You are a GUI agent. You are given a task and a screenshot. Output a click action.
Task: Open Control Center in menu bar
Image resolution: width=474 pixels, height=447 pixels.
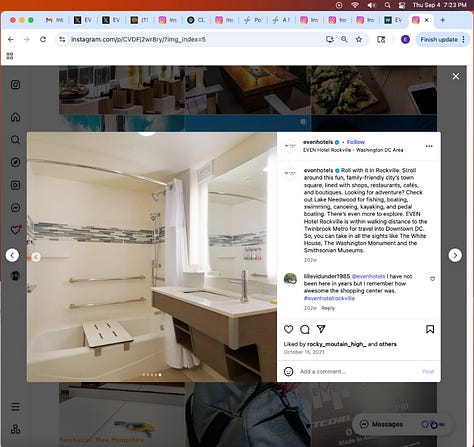[402, 5]
